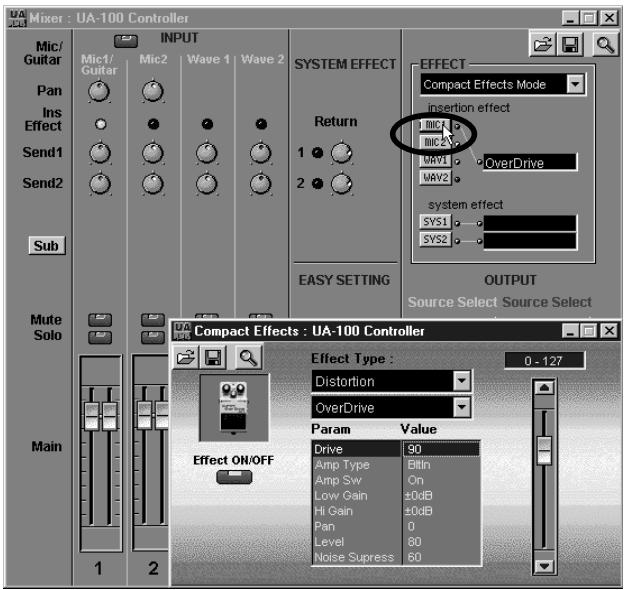Open file icon in Mixer window toolbar
This screenshot has width=626, height=590.
click(543, 44)
